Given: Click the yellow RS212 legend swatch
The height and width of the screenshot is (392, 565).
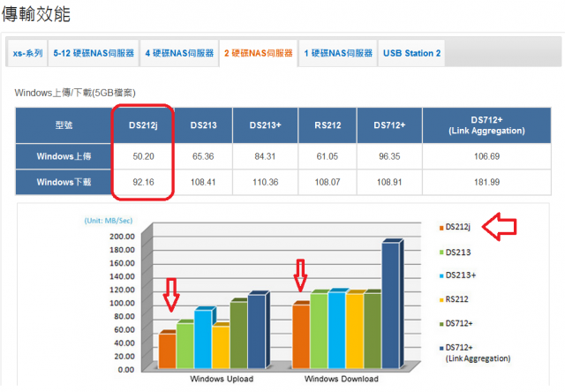Looking at the screenshot, I should click(441, 300).
